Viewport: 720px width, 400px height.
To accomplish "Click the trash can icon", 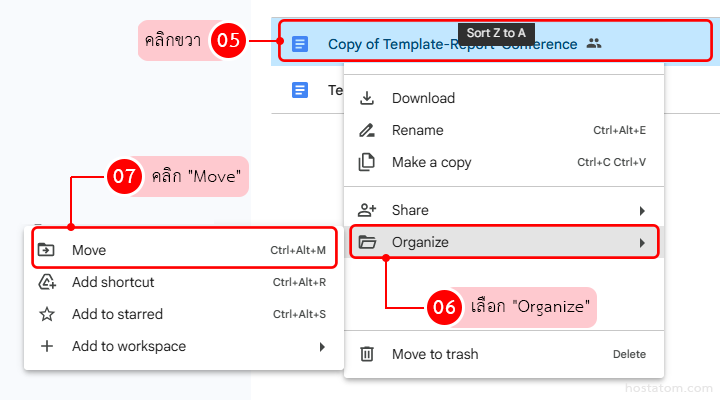I will 367,354.
